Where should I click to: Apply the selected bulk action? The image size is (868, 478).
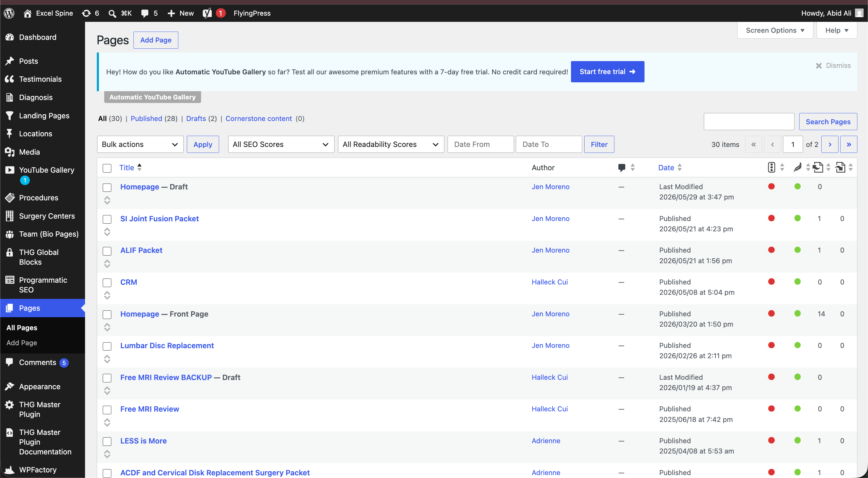[203, 144]
